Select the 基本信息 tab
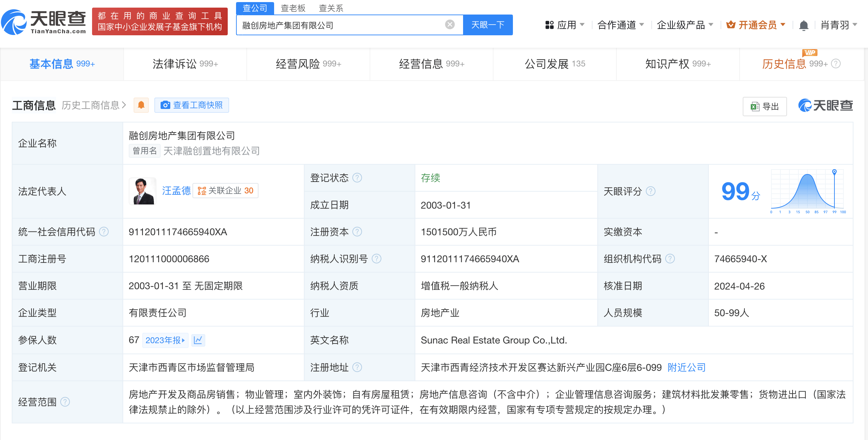Screen dimensions: 868x440 point(62,64)
